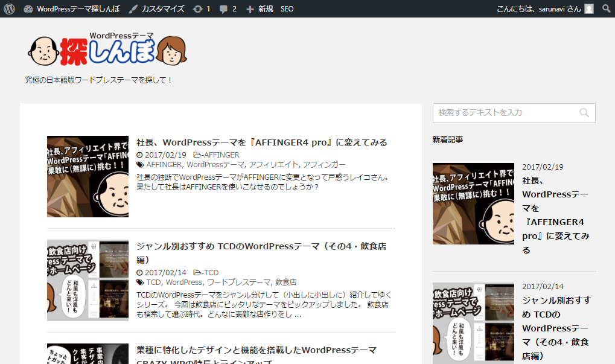
Task: Open the updates indicator showing 1
Action: 202,8
